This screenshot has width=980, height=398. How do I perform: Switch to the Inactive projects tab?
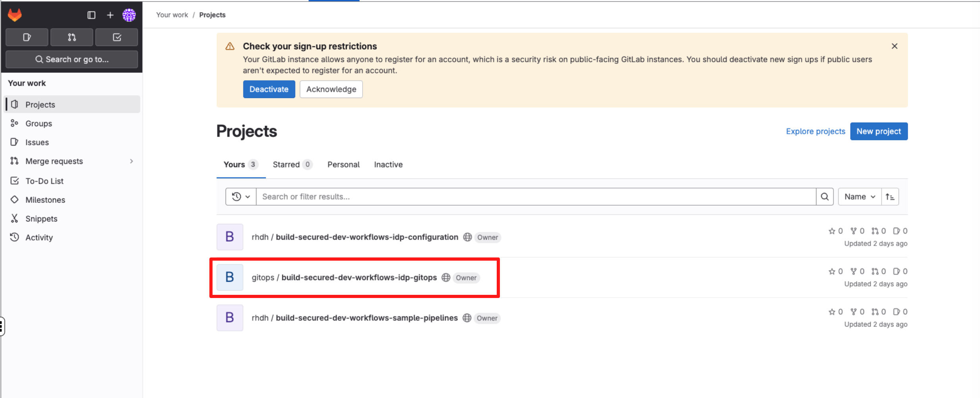388,164
